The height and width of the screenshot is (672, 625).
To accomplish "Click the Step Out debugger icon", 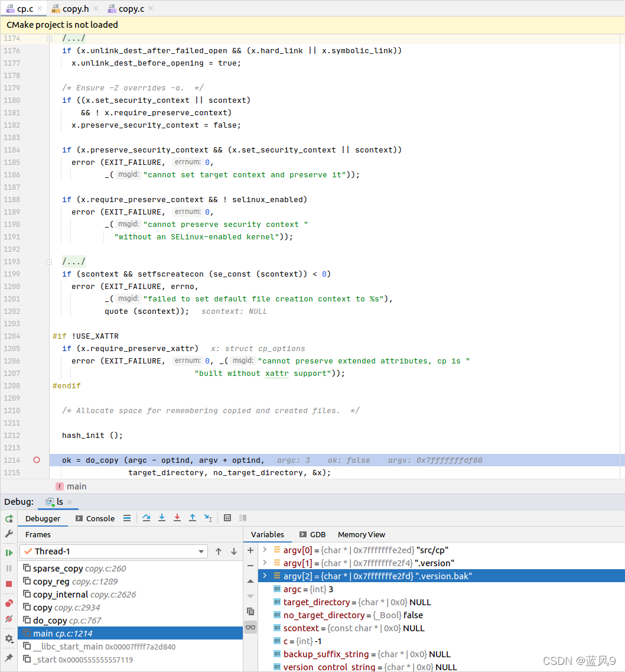I will 193,518.
